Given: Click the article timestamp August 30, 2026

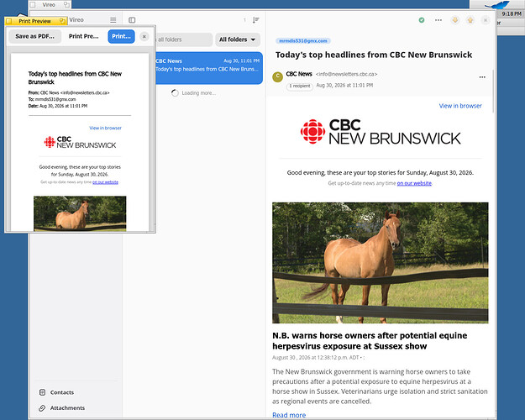Looking at the screenshot, I should tap(318, 358).
